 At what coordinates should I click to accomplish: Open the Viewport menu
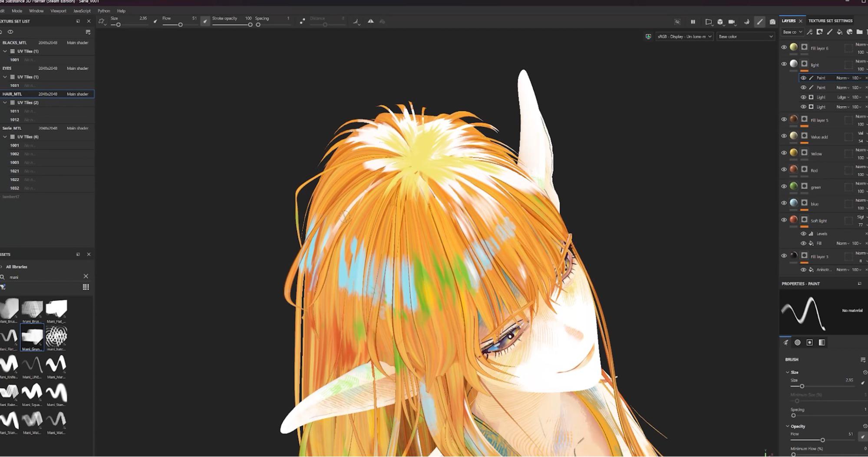pyautogui.click(x=58, y=11)
